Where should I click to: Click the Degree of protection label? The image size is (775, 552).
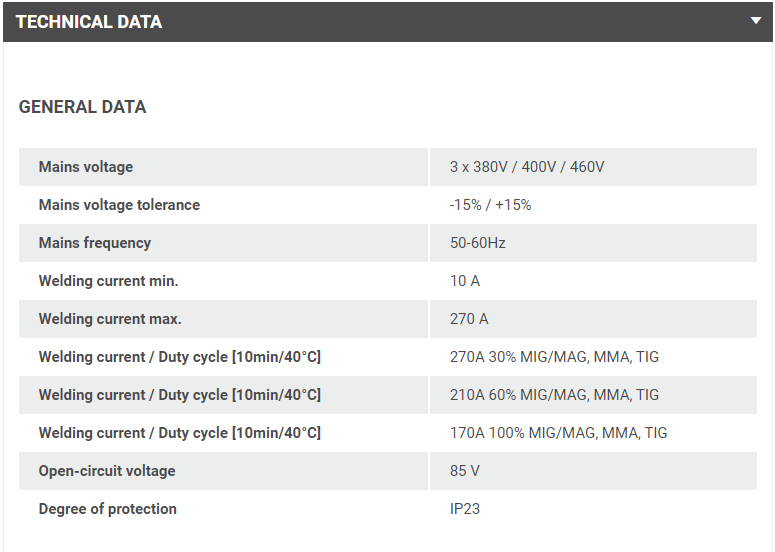pyautogui.click(x=108, y=509)
